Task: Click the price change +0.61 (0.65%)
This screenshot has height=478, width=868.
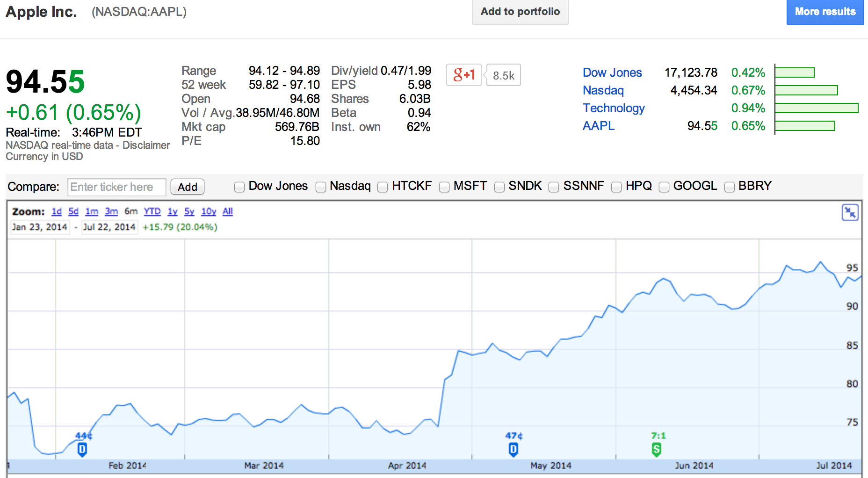Action: click(x=73, y=112)
